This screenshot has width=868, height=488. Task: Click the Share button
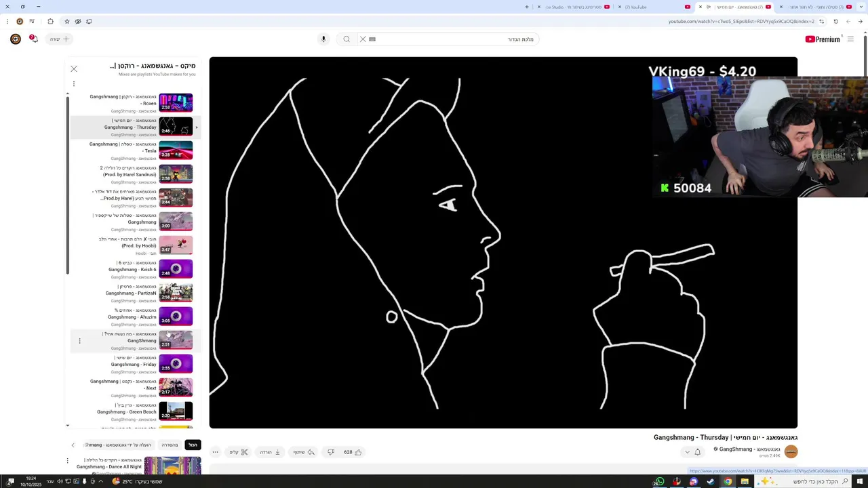[x=304, y=452]
